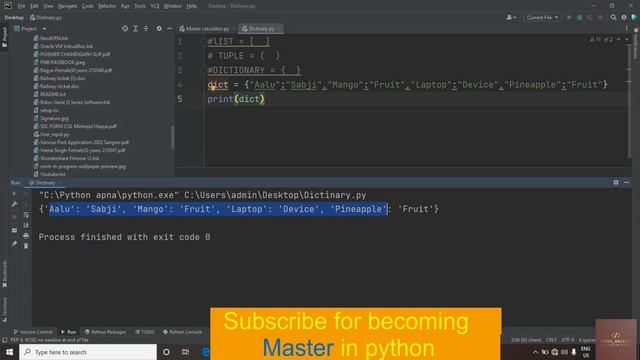640x360 pixels.
Task: Open the Window menu
Action: 172,6
